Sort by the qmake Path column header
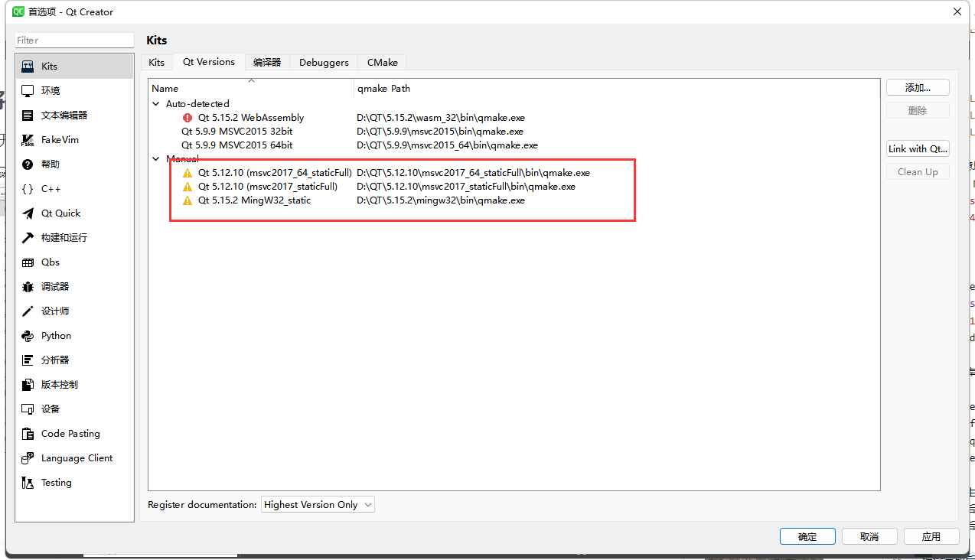 coord(617,89)
